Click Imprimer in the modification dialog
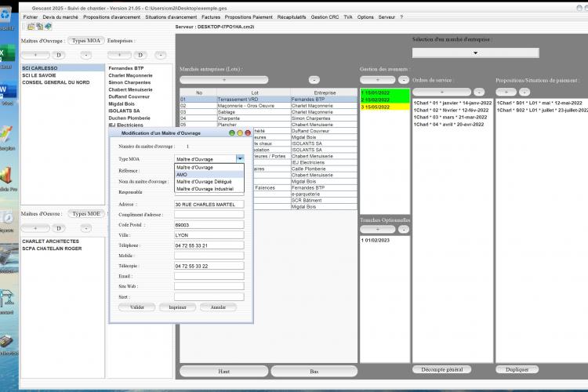Viewport: 588px width, 392px height. pyautogui.click(x=177, y=307)
